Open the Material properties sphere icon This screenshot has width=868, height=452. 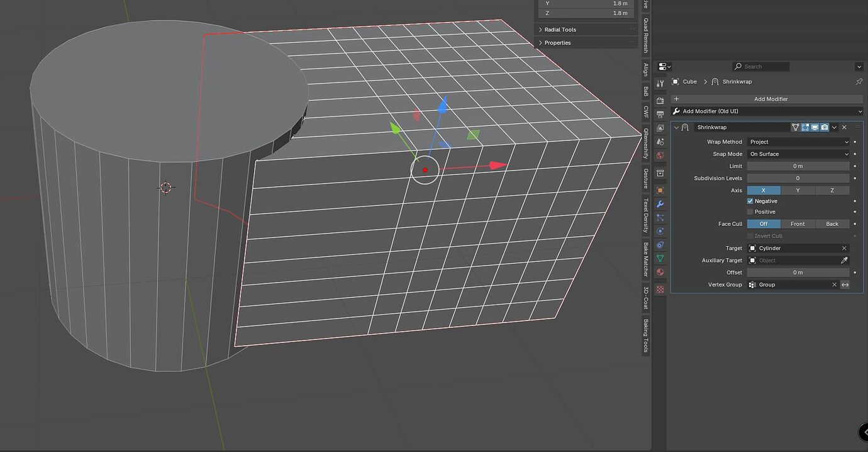tap(660, 272)
